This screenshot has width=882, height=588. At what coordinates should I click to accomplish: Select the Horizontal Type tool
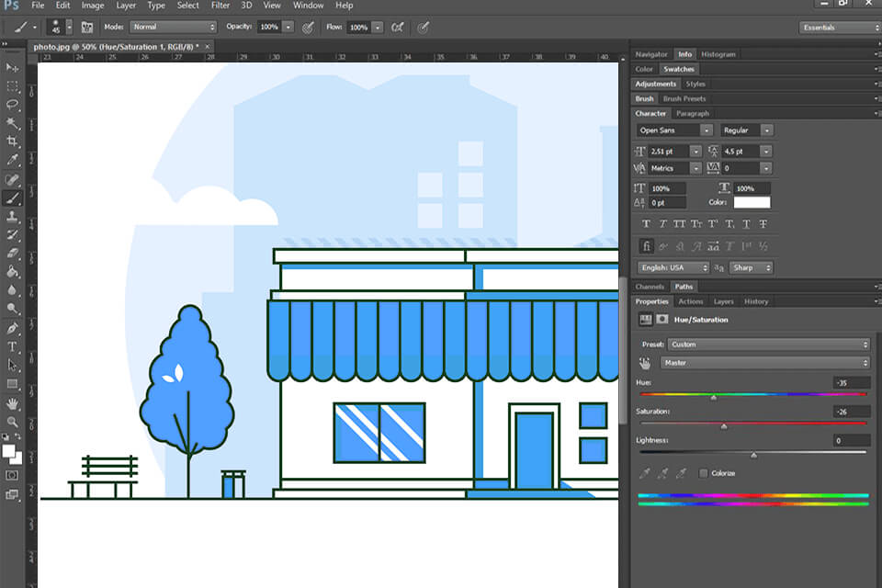13,347
